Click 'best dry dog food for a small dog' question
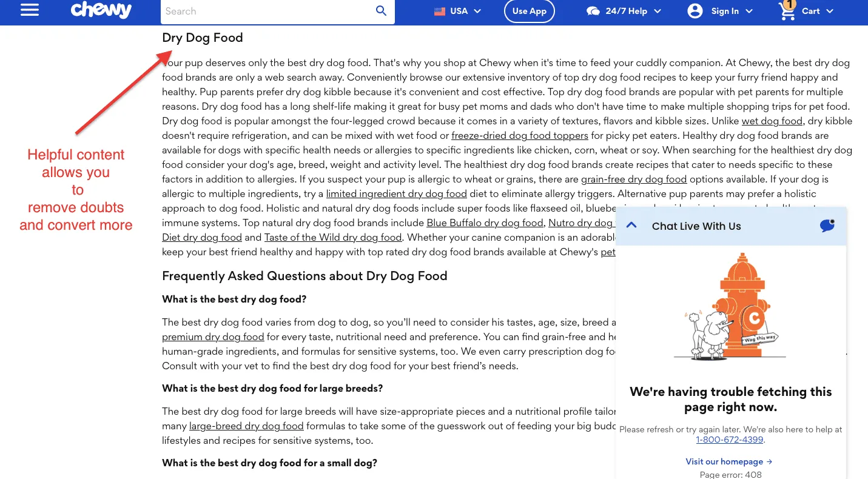Image resolution: width=868 pixels, height=479 pixels. pyautogui.click(x=269, y=463)
